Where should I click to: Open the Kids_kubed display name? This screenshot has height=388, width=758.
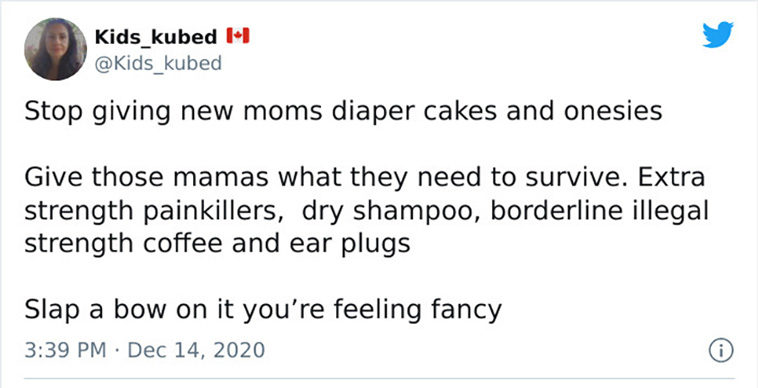click(156, 37)
